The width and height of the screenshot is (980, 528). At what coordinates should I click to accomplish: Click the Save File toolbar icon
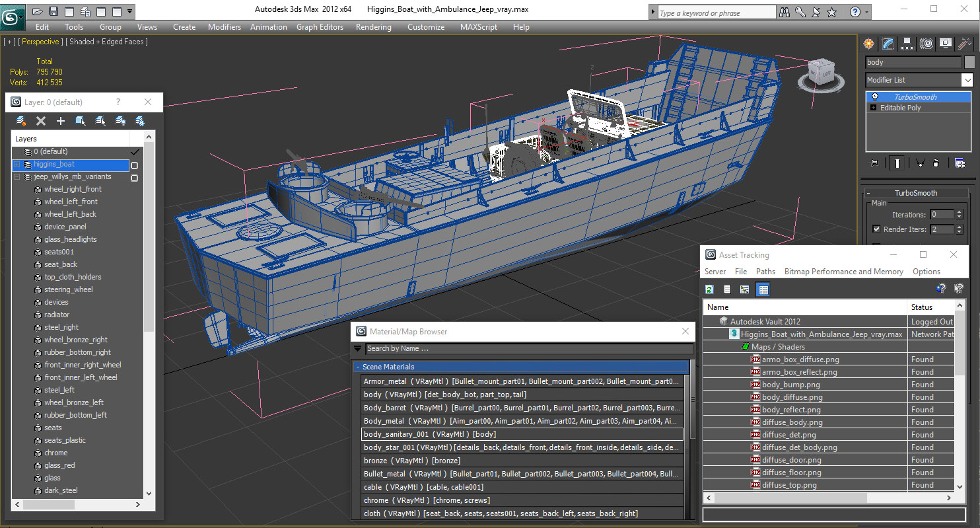(53, 11)
